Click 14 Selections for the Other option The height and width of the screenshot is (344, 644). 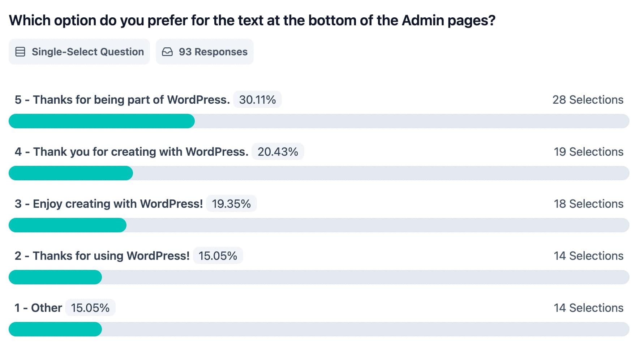click(588, 308)
